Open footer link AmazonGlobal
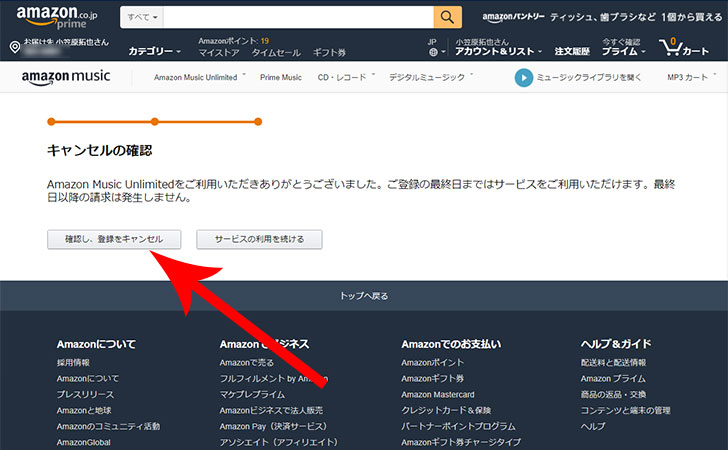The image size is (728, 450). (84, 443)
